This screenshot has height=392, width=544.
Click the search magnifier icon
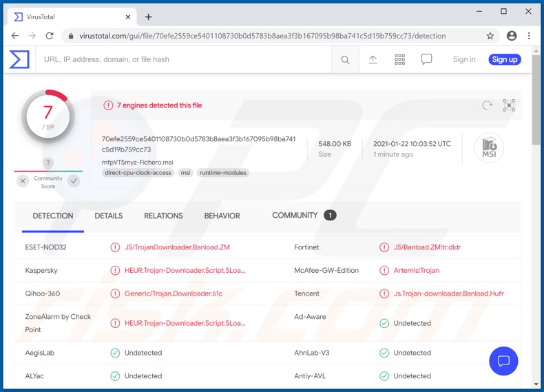(345, 60)
